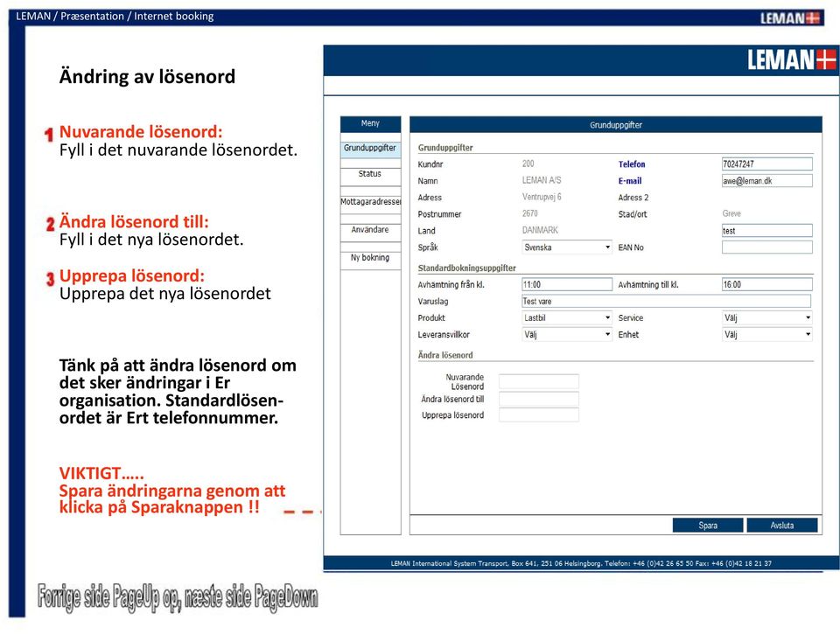Click the Forrige side PageUp navigation text
Screen dimensions: 840x634
coord(178,597)
